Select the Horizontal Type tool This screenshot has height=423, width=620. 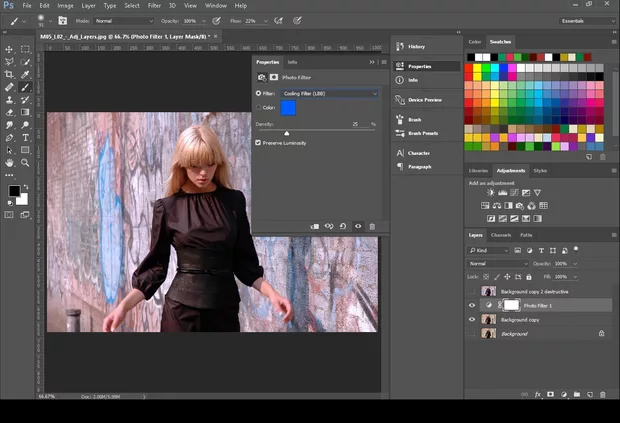tap(26, 137)
